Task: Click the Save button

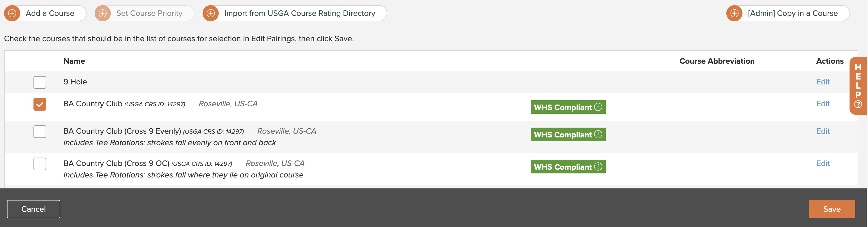Action: tap(832, 209)
